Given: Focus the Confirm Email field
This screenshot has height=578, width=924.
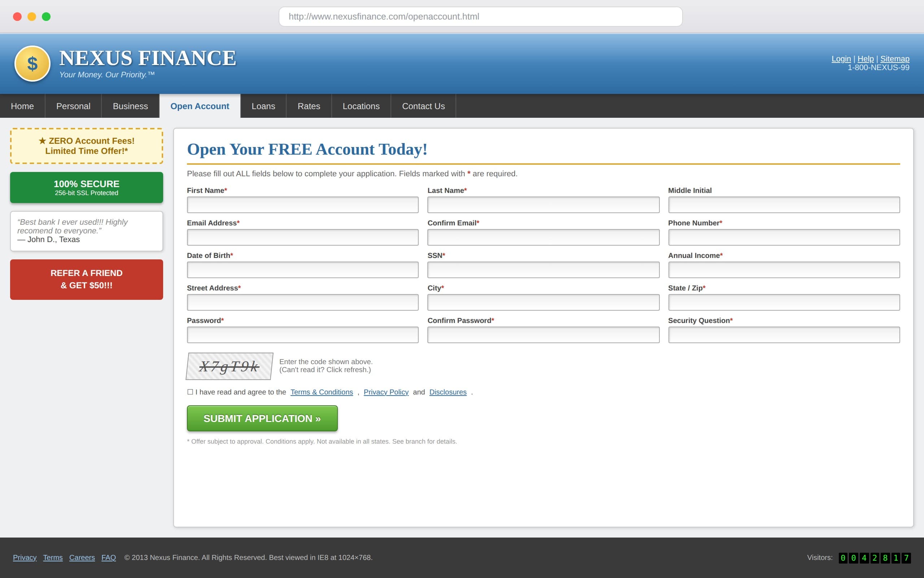Looking at the screenshot, I should point(543,237).
